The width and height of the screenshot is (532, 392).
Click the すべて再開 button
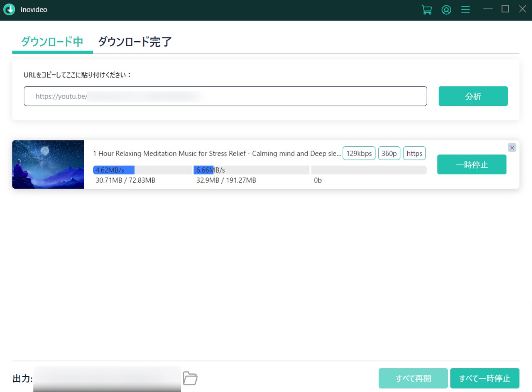(413, 378)
